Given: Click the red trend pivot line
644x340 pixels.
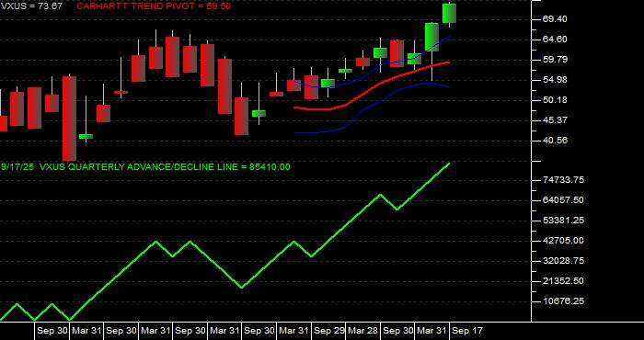Looking at the screenshot, I should click(372, 87).
